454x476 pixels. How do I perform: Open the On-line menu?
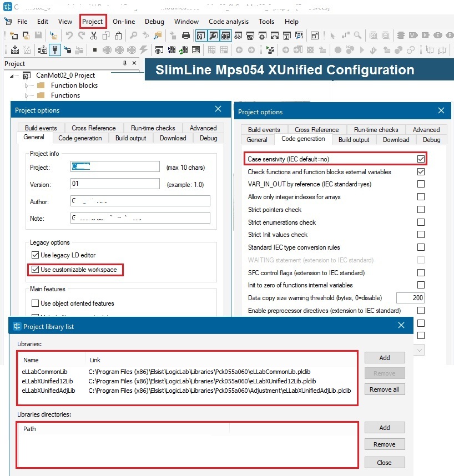[124, 22]
